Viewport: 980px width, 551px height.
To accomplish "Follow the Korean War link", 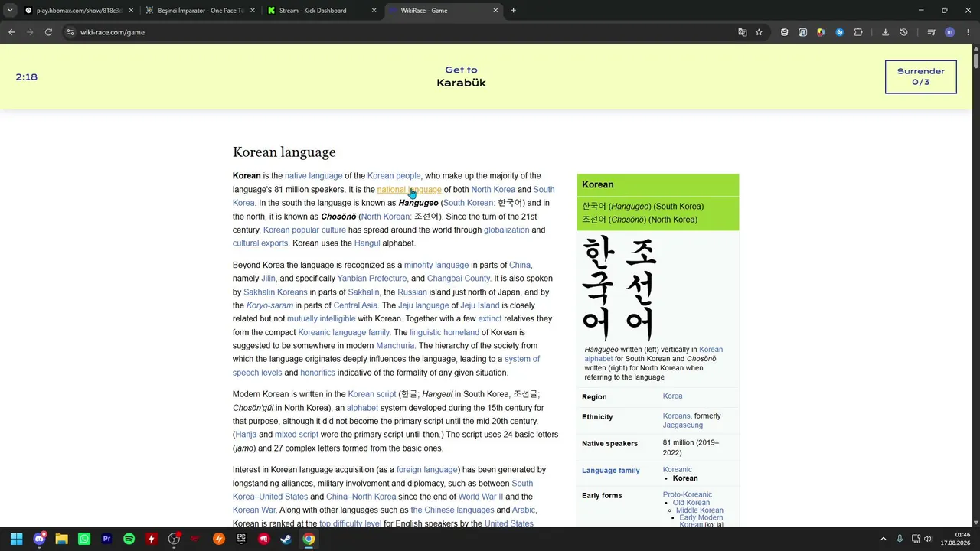I will click(254, 510).
